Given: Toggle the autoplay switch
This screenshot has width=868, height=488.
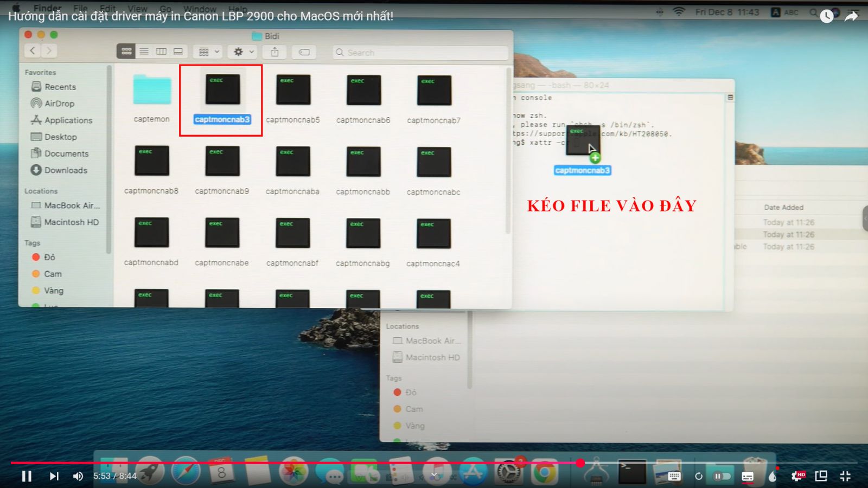Looking at the screenshot, I should pos(722,476).
